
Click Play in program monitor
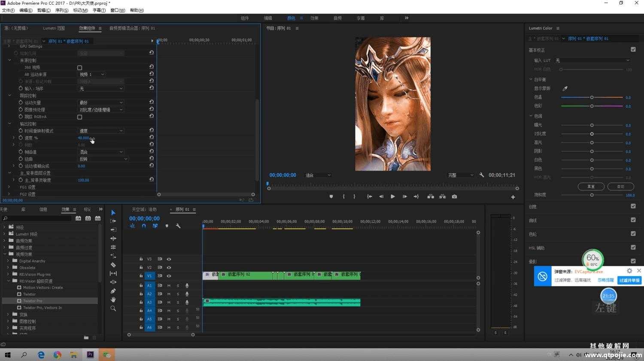coord(392,196)
